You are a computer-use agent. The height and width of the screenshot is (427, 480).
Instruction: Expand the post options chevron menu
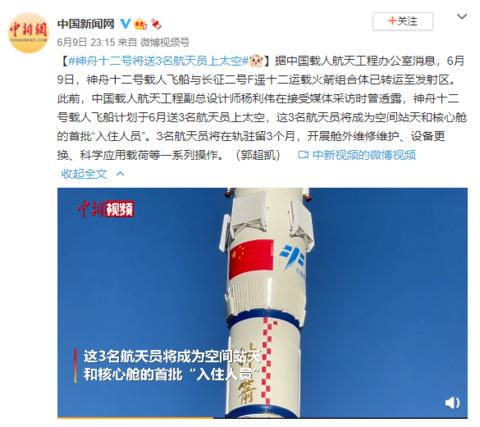click(x=462, y=16)
